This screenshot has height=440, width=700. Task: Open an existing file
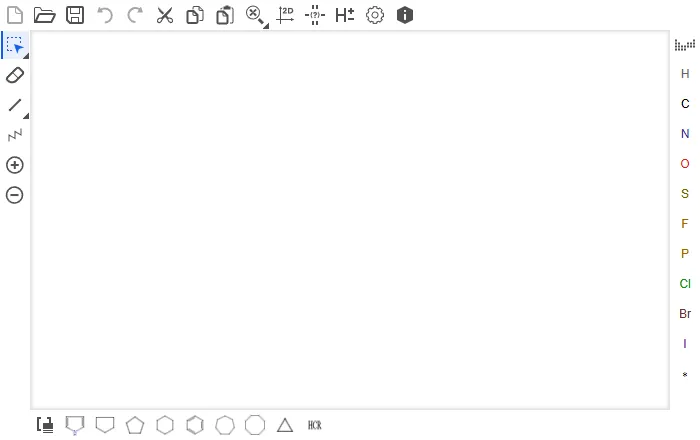(x=45, y=15)
